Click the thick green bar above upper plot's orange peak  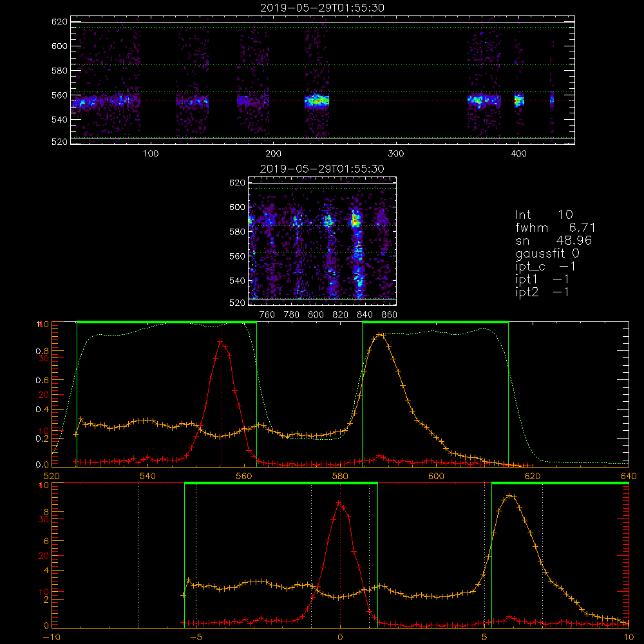435,322
